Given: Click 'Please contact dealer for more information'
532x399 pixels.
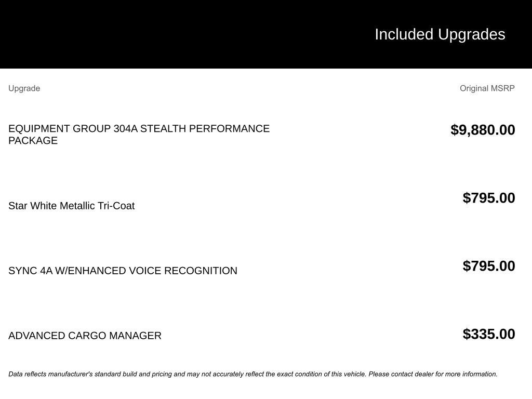Looking at the screenshot, I should pyautogui.click(x=433, y=374).
